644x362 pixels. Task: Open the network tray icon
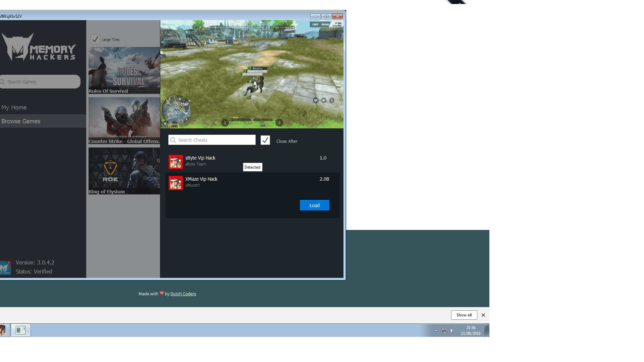[444, 331]
